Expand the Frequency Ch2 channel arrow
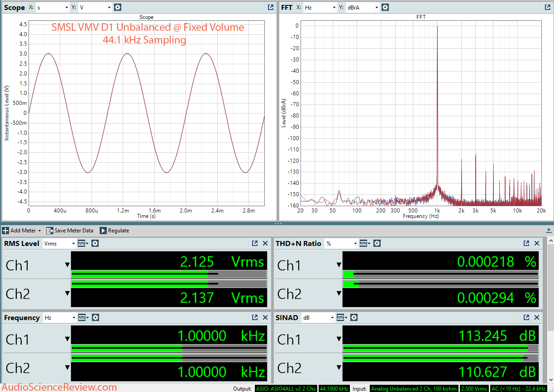The image size is (554, 392). 67,367
